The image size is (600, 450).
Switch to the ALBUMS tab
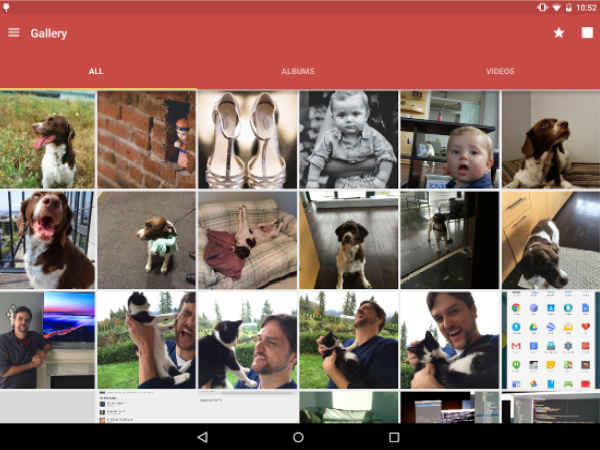point(298,71)
